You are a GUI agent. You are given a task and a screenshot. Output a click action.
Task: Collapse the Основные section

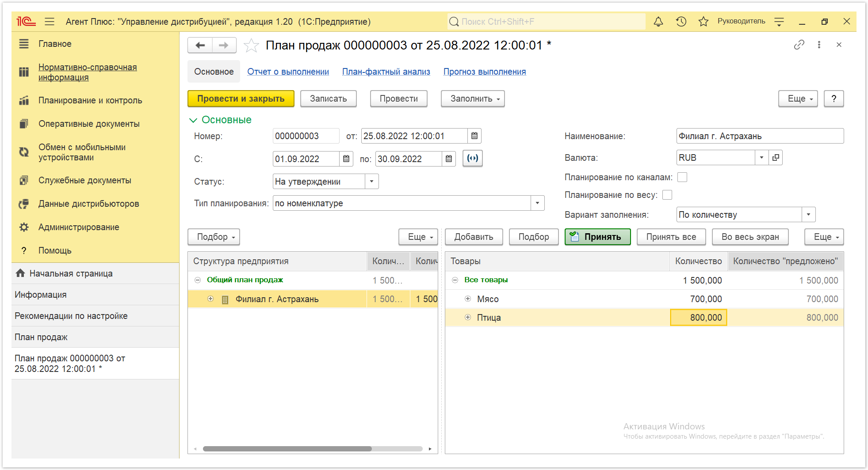pos(193,120)
